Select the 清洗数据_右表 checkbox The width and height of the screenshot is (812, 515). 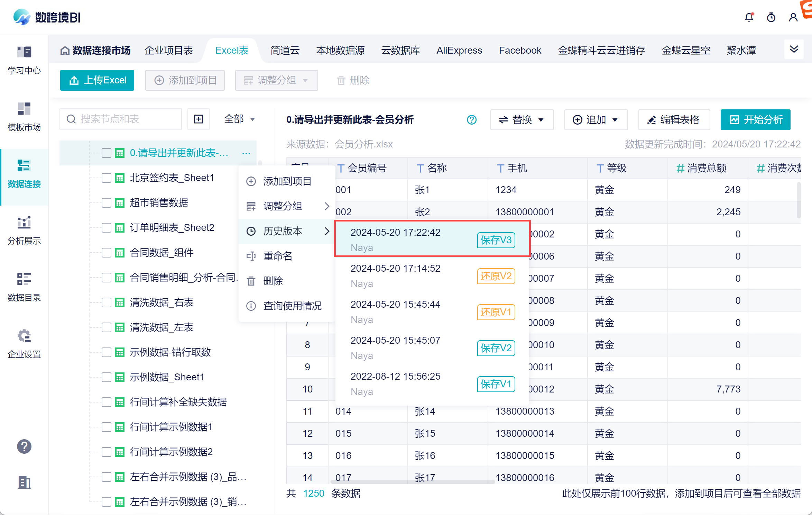pos(107,302)
